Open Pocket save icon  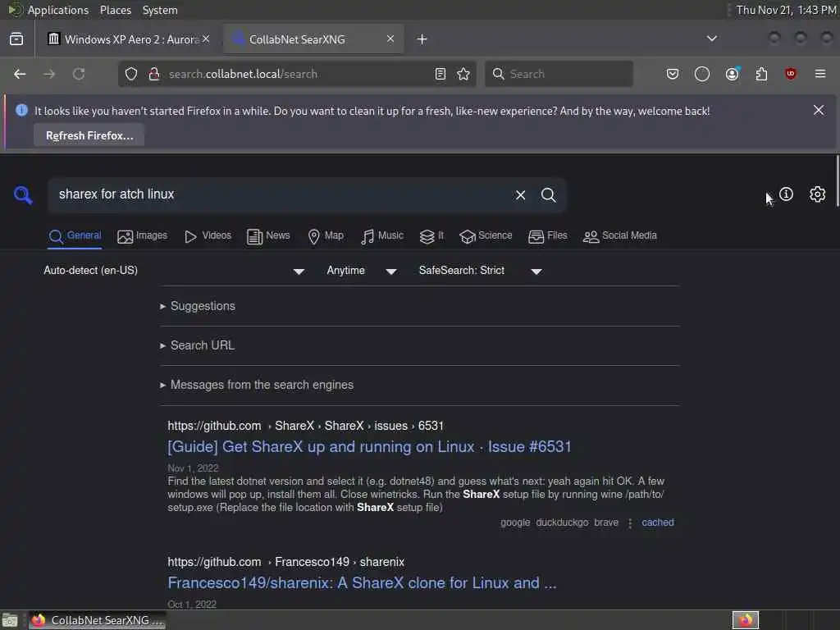673,74
